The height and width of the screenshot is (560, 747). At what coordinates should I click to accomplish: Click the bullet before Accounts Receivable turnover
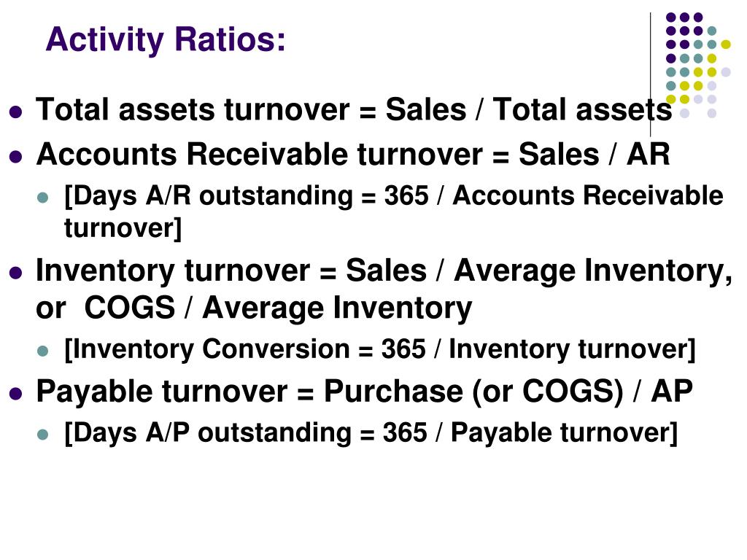[x=16, y=157]
